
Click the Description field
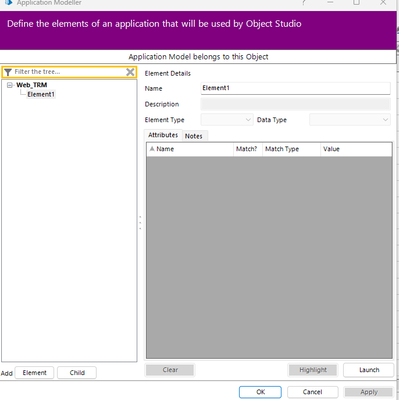(295, 104)
